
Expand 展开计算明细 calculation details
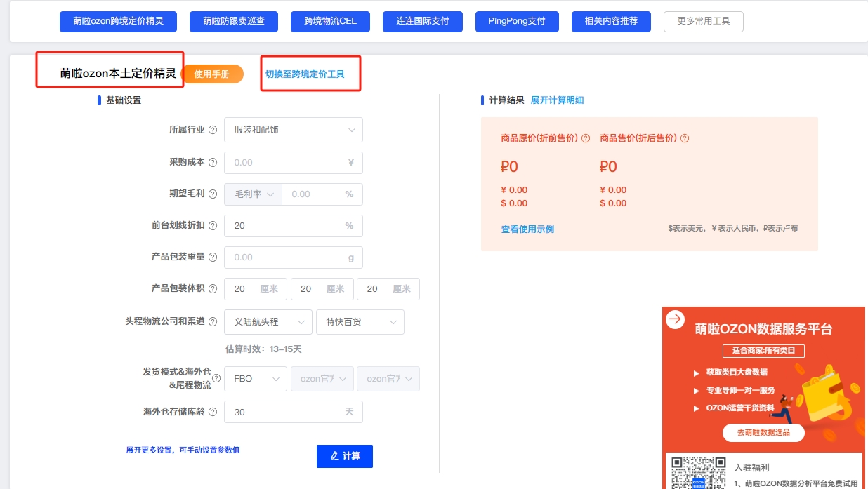tap(557, 100)
